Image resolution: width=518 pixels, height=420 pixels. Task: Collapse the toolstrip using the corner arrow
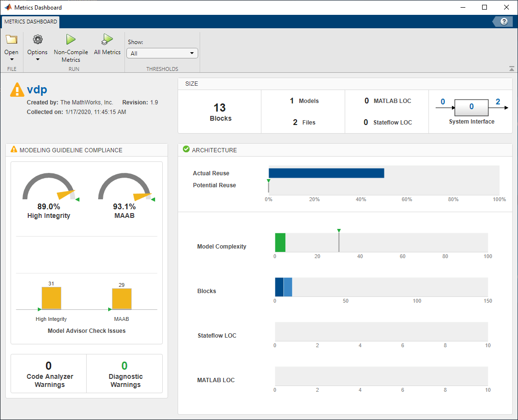511,68
